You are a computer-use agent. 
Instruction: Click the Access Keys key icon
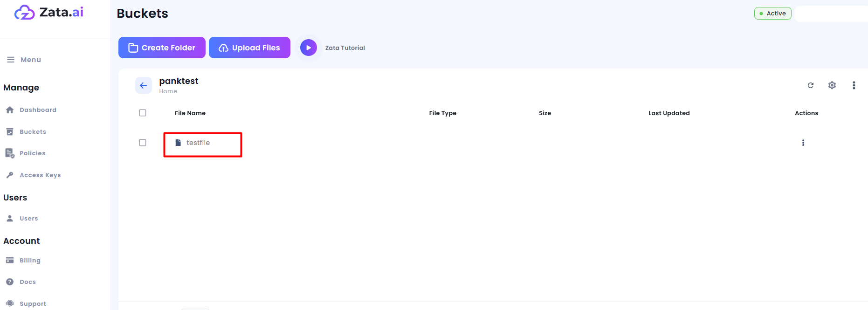[10, 175]
